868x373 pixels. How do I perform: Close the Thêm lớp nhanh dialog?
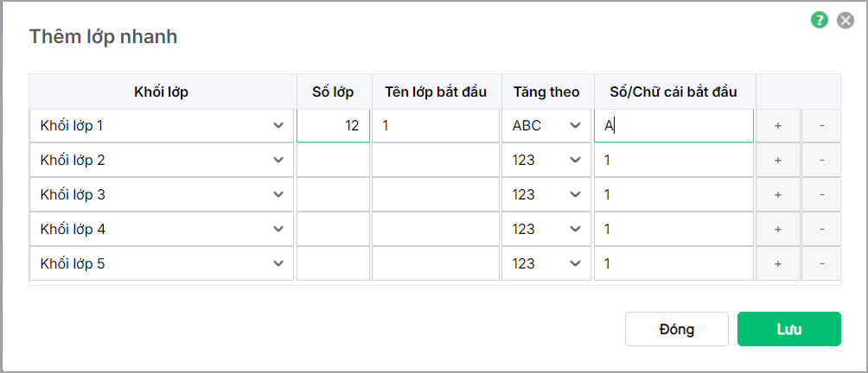[x=846, y=20]
